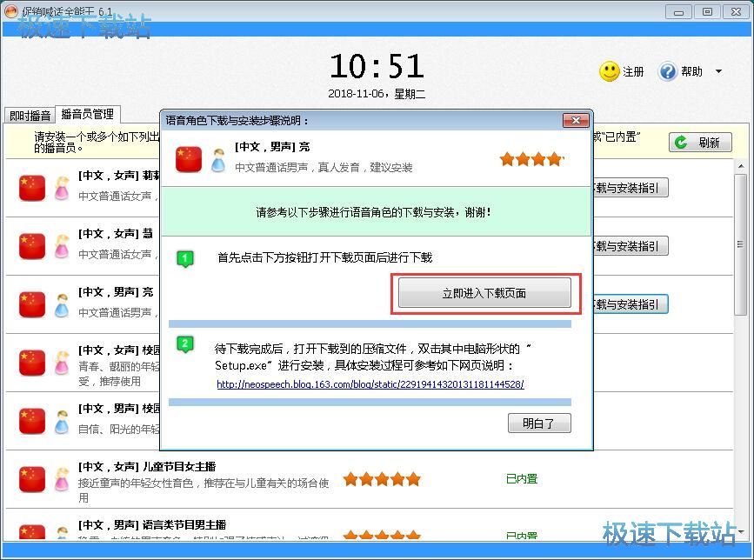Click the China flag of the 女声 慧 row

(x=32, y=246)
